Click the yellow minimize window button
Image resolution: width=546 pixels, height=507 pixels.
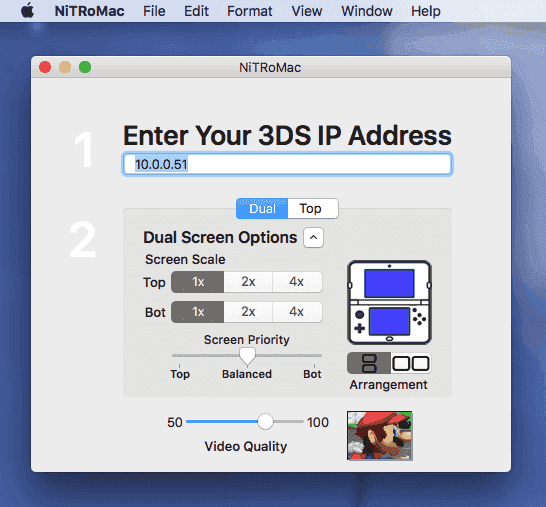click(65, 67)
